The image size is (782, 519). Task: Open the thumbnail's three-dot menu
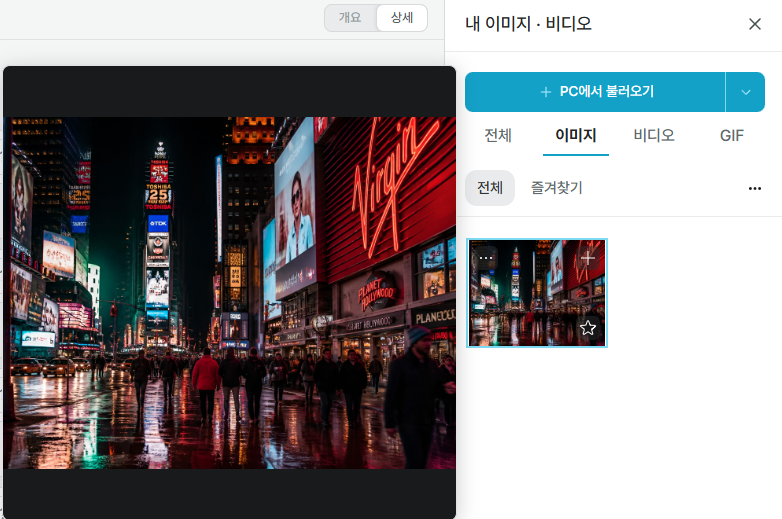point(485,258)
